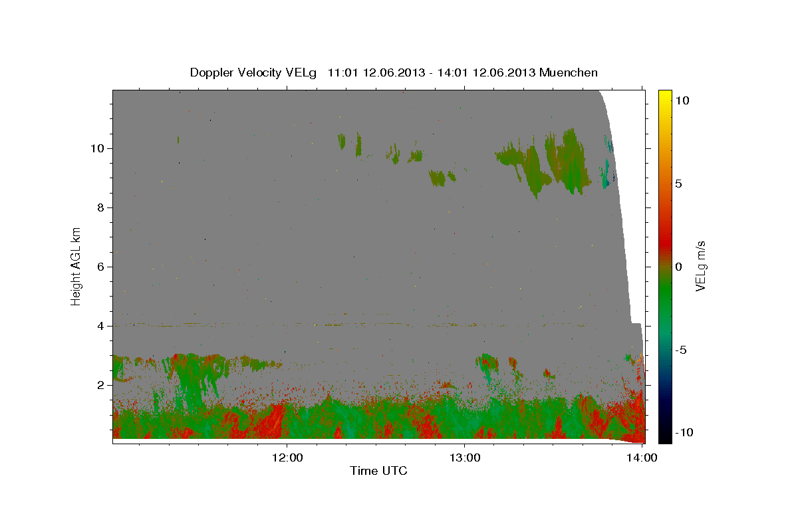Screen dimensions: 798x532
Task: Click the 14:00 time tick label
Action: (x=642, y=458)
